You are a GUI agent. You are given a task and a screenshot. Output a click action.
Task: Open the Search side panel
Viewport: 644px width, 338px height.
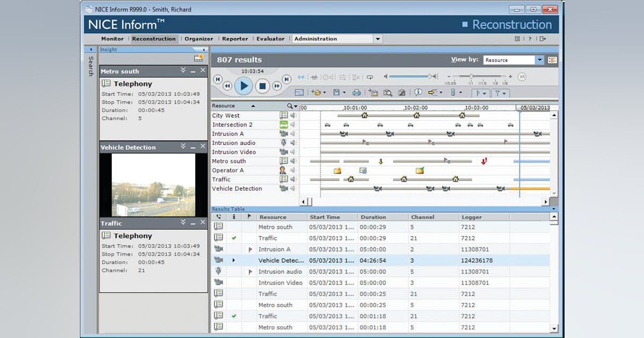tap(91, 65)
